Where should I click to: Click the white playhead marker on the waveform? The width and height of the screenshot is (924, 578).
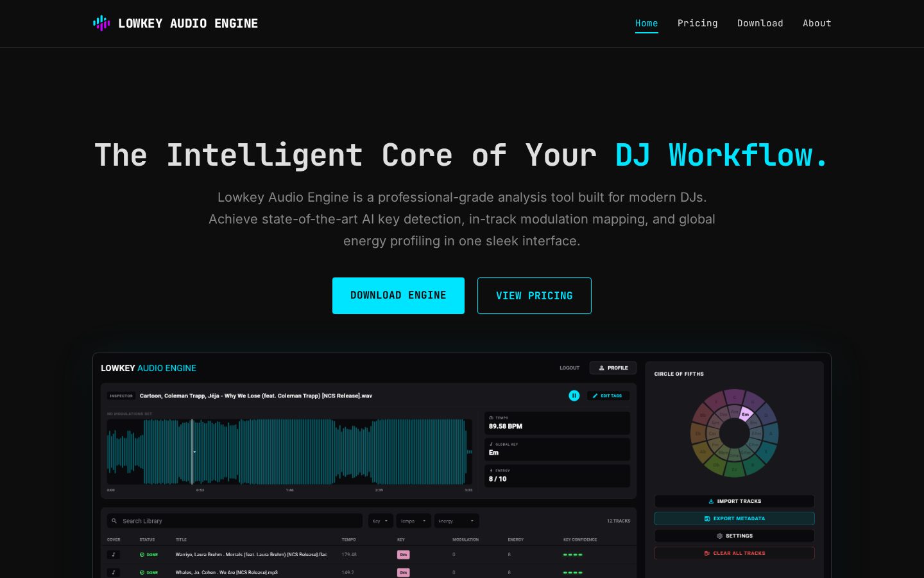(x=192, y=451)
